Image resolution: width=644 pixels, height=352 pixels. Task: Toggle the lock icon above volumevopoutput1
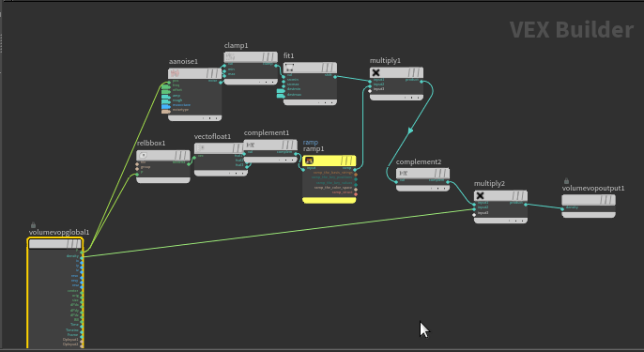pyautogui.click(x=566, y=181)
